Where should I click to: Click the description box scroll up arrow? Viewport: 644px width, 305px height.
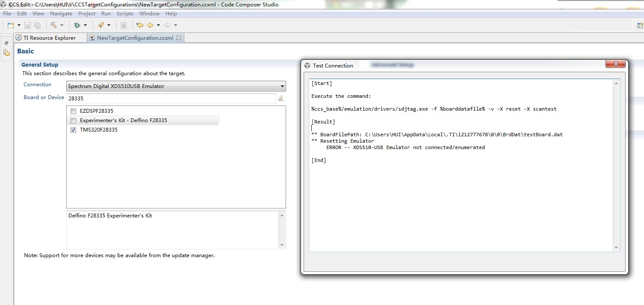pyautogui.click(x=282, y=215)
